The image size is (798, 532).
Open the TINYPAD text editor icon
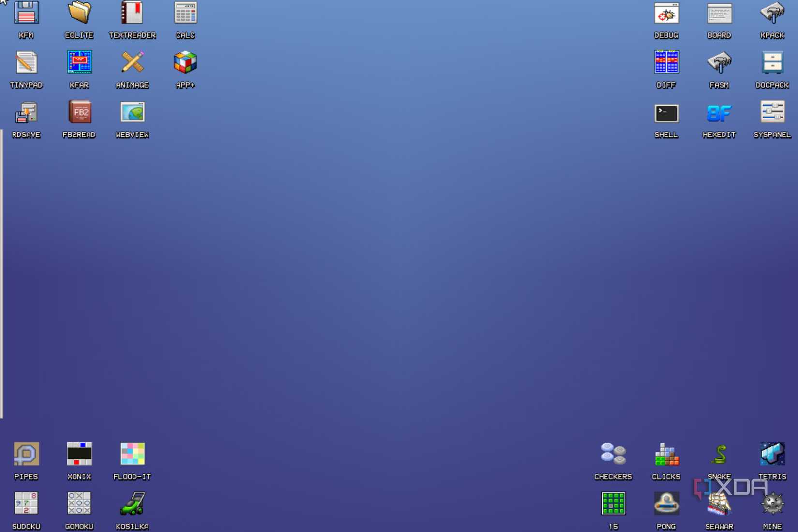(x=26, y=62)
